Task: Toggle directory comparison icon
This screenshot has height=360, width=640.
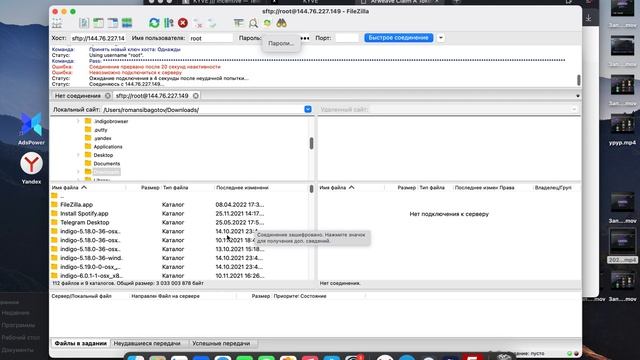Action: click(253, 23)
